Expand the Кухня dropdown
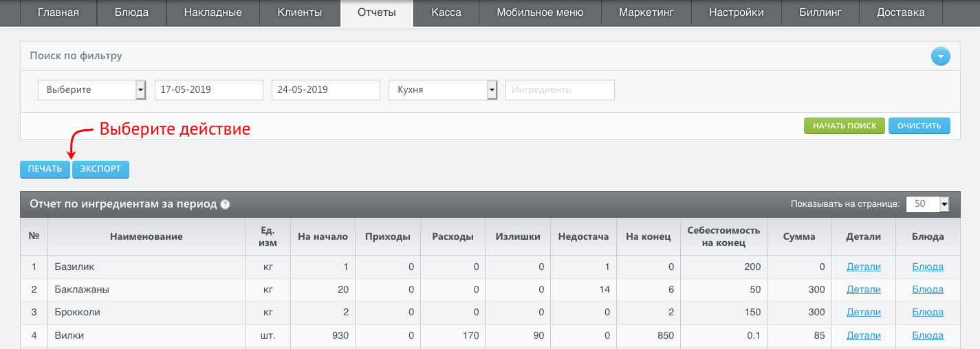Viewport: 980px width, 349px height. [443, 90]
